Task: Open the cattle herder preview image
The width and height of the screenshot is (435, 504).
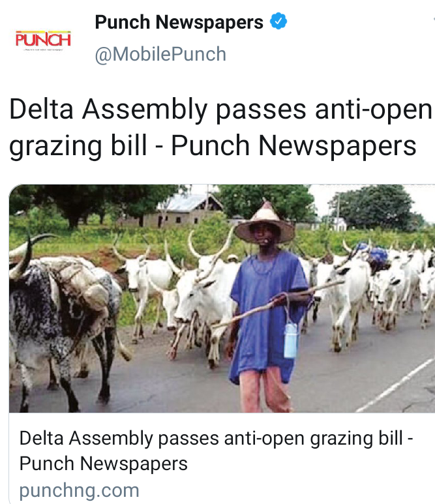Action: pyautogui.click(x=222, y=298)
